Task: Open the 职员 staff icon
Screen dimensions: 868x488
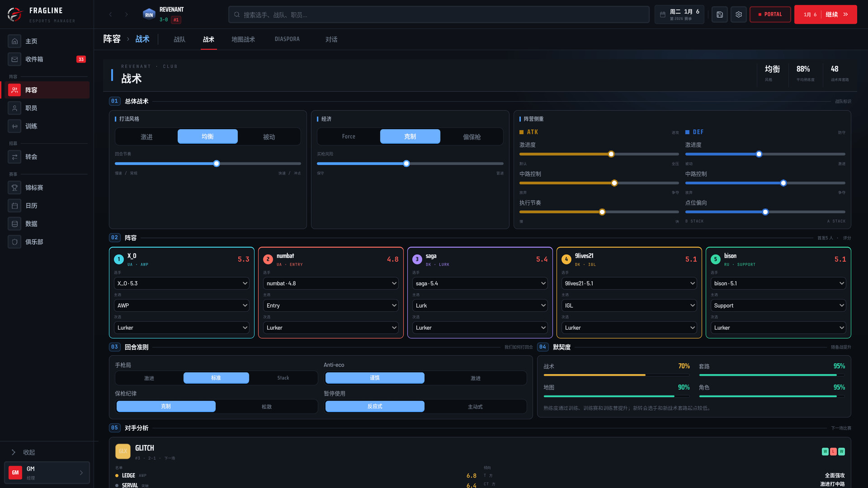Action: (x=14, y=108)
